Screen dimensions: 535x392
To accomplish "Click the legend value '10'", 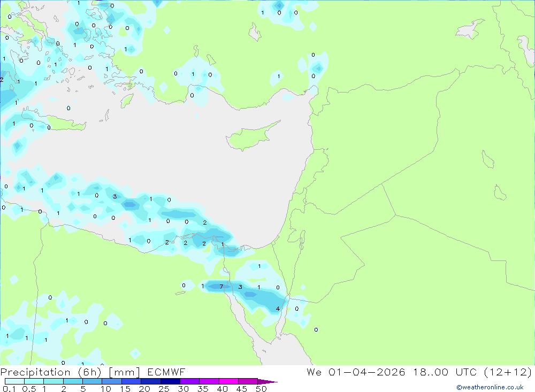I will pyautogui.click(x=106, y=389).
